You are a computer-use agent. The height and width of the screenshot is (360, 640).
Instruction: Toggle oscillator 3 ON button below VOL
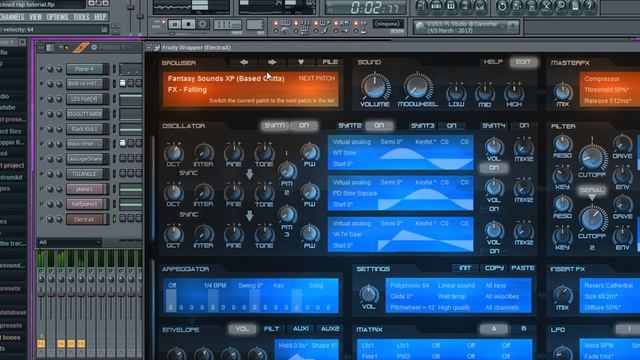pos(494,251)
